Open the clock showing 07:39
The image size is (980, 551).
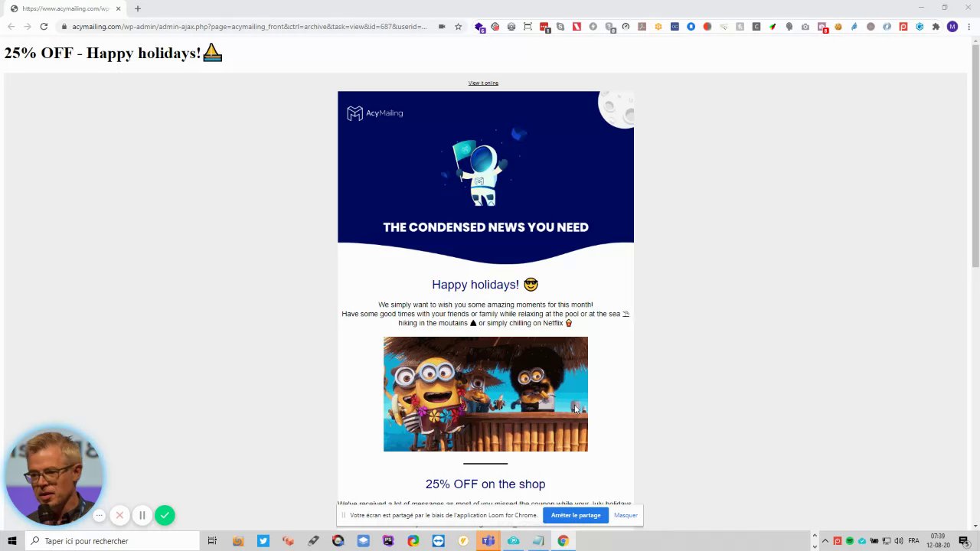[938, 541]
